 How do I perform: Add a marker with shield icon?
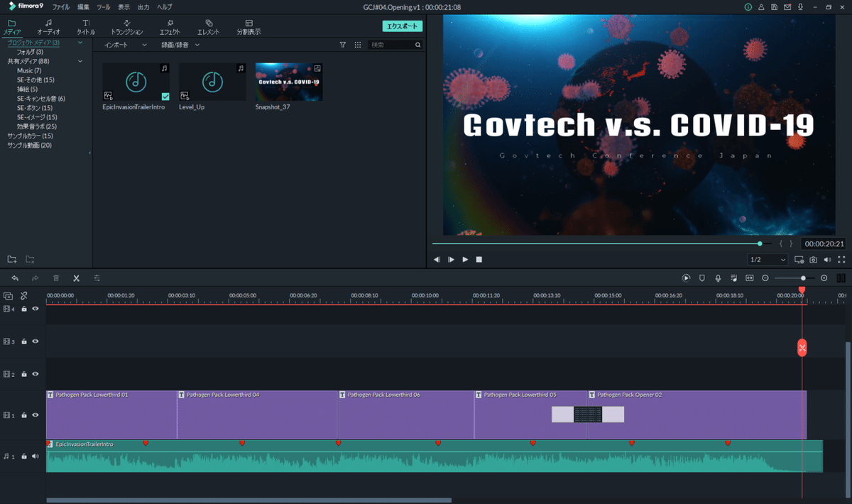coord(702,278)
